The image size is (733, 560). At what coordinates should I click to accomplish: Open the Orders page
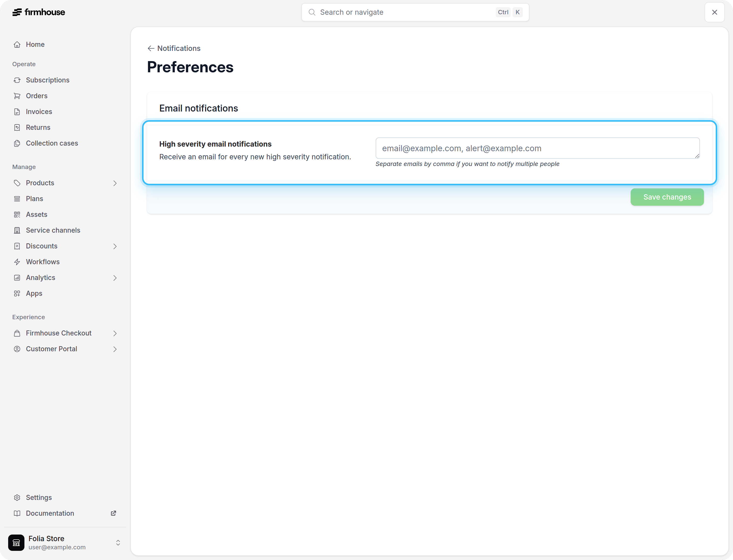coord(65,96)
